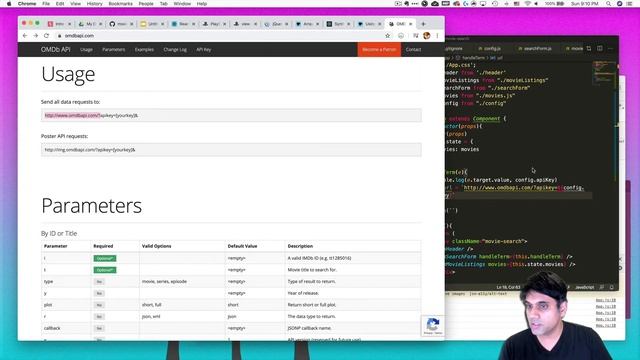Open the Examples nav link
The height and width of the screenshot is (360, 640).
[144, 49]
